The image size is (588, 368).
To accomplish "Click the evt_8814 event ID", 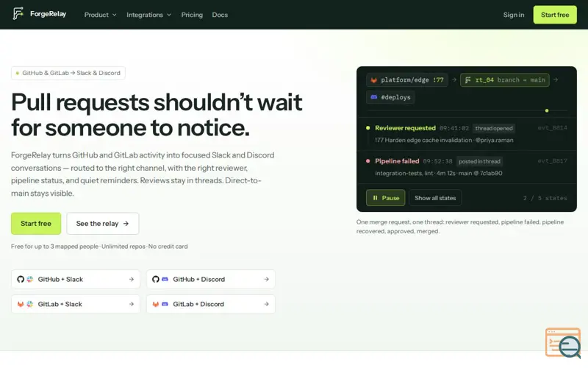I will (553, 127).
